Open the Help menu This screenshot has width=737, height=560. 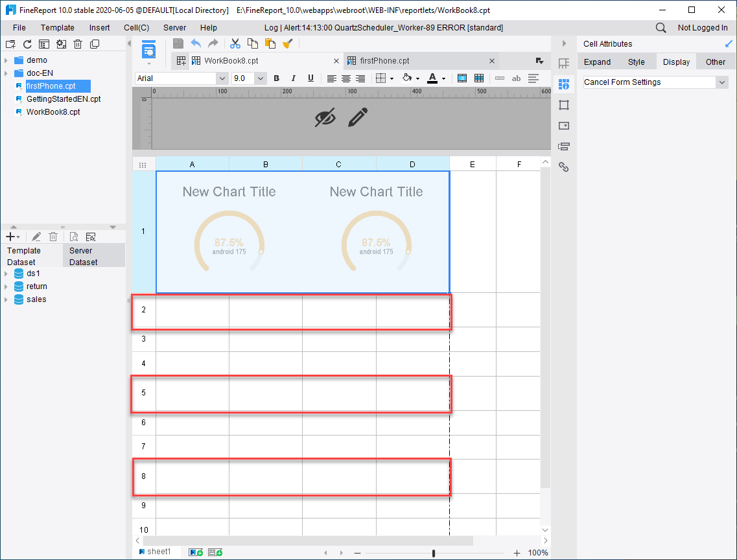click(208, 28)
